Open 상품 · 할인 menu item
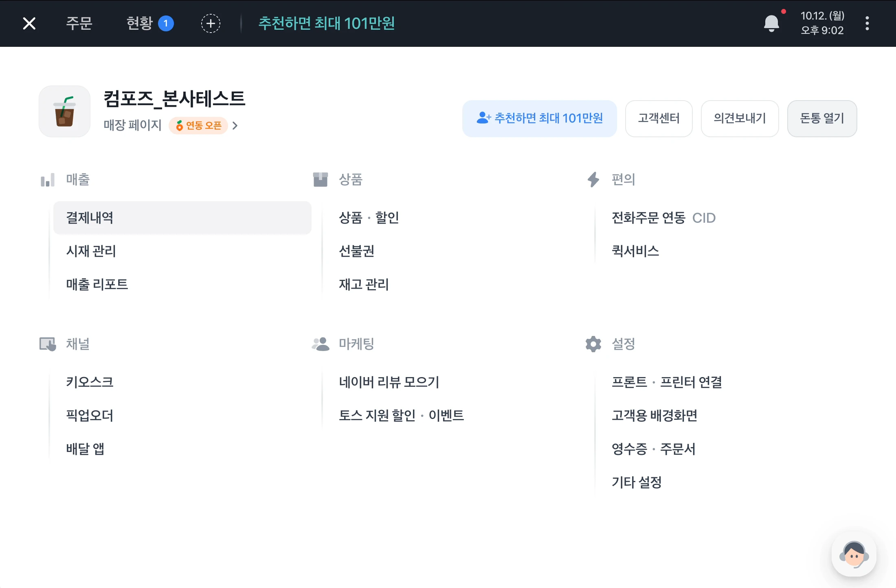This screenshot has width=896, height=588. pos(369,218)
